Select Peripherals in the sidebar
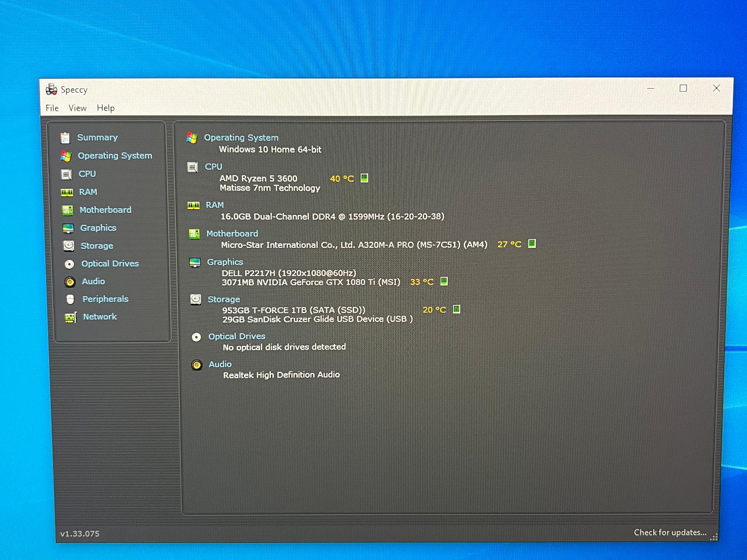The width and height of the screenshot is (747, 560). pos(105,299)
